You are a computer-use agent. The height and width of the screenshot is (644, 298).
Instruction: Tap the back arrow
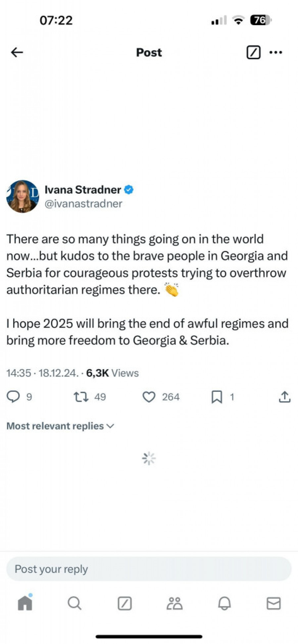[x=17, y=52]
